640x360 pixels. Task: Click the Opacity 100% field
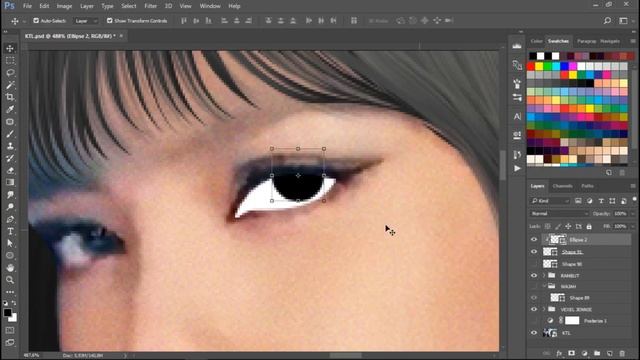(x=620, y=213)
